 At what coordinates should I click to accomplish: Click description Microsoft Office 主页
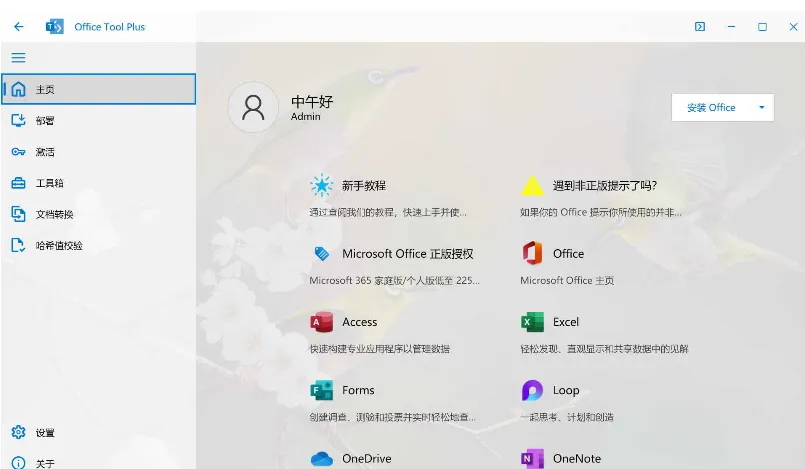[567, 281]
